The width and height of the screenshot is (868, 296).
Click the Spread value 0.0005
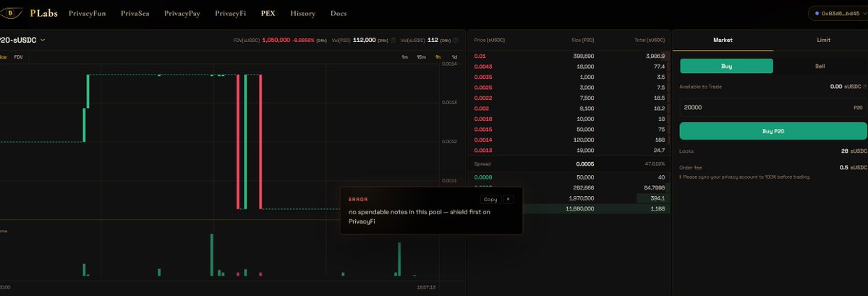point(585,164)
